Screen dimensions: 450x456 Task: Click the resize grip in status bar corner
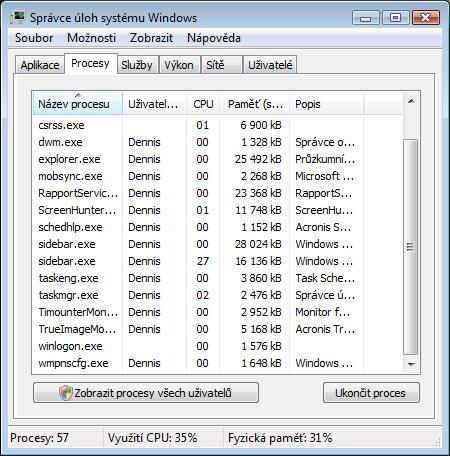coord(436,442)
